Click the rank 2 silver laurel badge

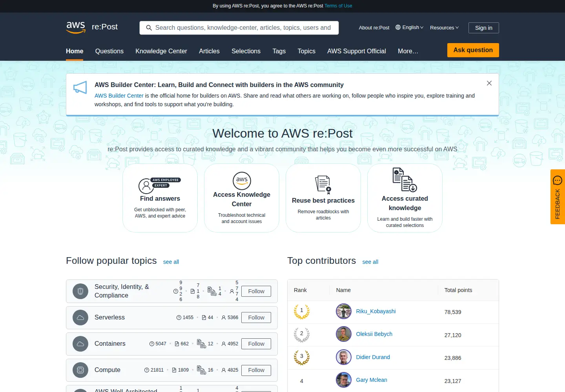tap(302, 334)
